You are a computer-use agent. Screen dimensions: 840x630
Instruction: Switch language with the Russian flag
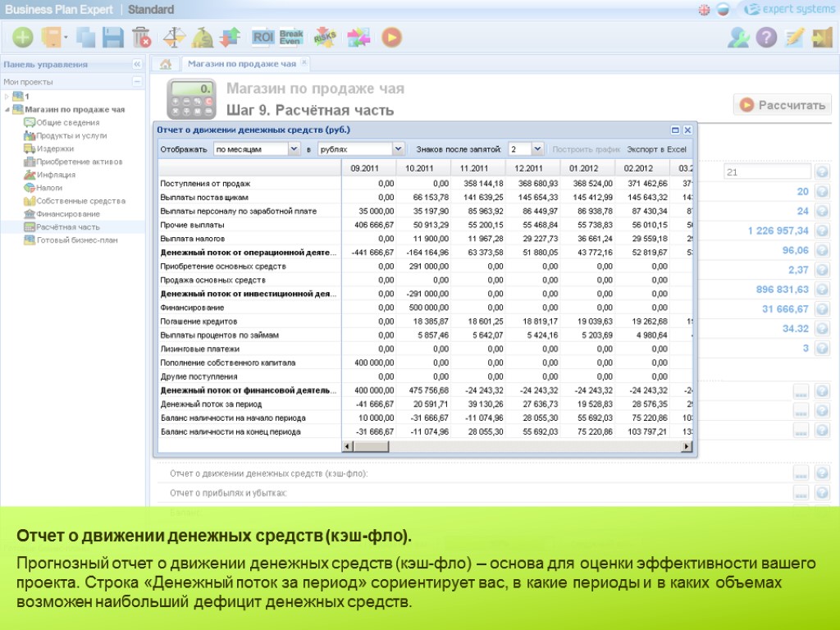point(723,10)
